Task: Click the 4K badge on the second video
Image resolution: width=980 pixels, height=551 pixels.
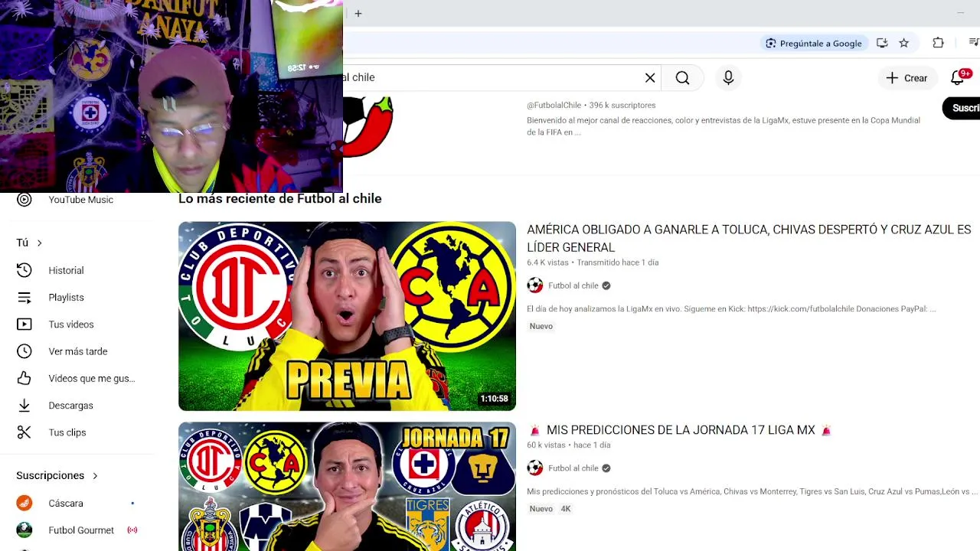Action: coord(566,509)
